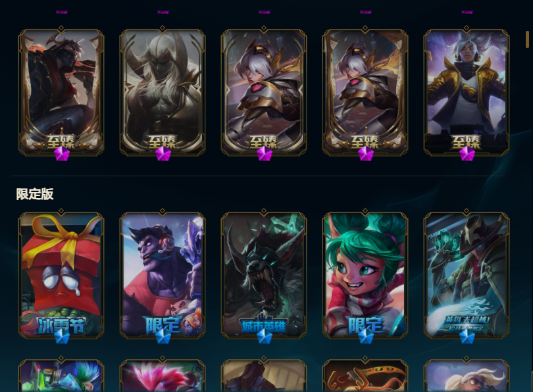Select the pink spiky-haired skin in the bottom row
Screen dimensions: 533x392
click(163, 376)
